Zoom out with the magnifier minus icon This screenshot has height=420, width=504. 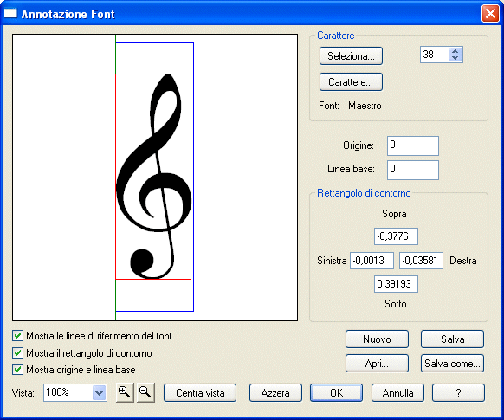point(145,392)
